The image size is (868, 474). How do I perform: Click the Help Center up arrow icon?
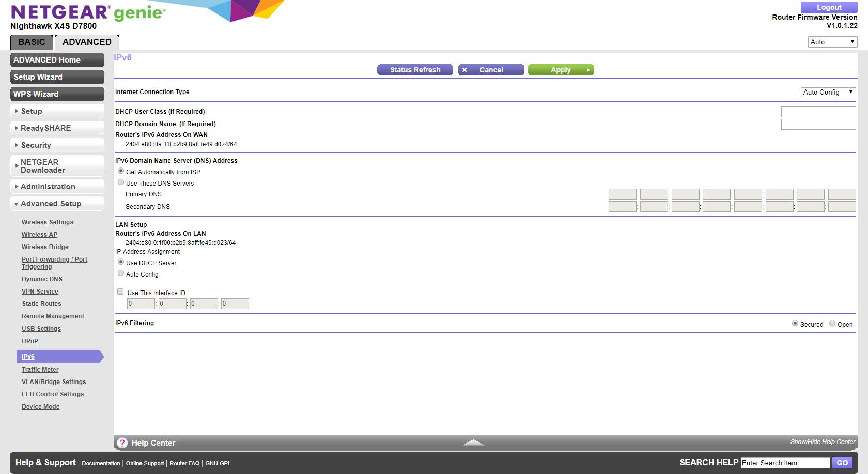tap(473, 442)
